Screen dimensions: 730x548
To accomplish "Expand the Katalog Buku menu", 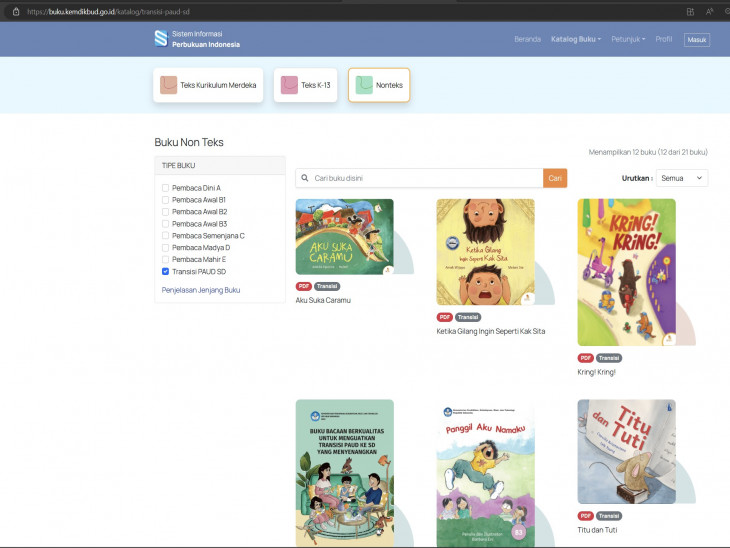I will click(x=576, y=39).
